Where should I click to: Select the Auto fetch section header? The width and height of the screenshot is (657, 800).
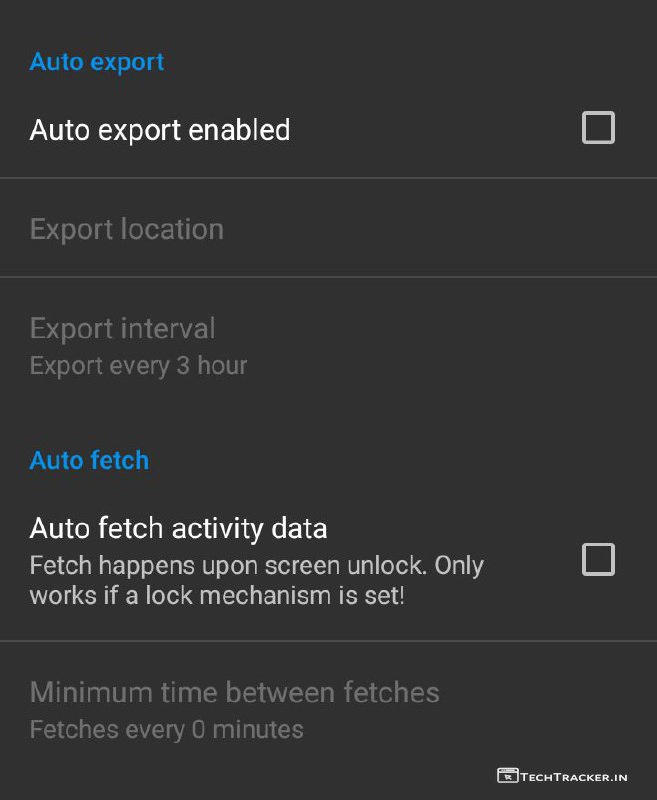(89, 460)
